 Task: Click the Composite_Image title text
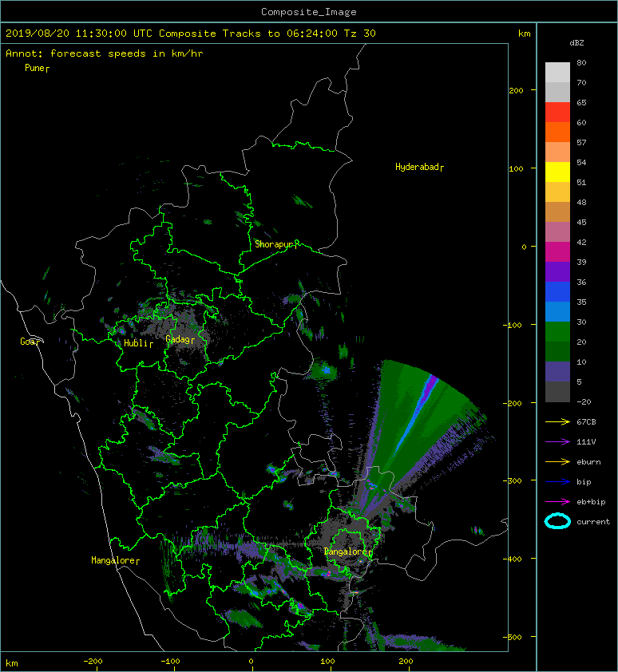[309, 12]
